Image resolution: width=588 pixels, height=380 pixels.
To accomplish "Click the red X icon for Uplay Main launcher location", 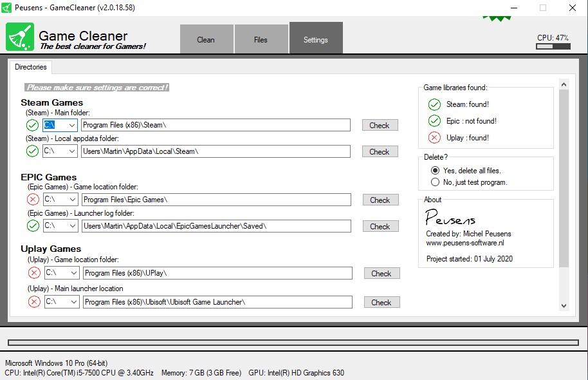I will pos(34,302).
